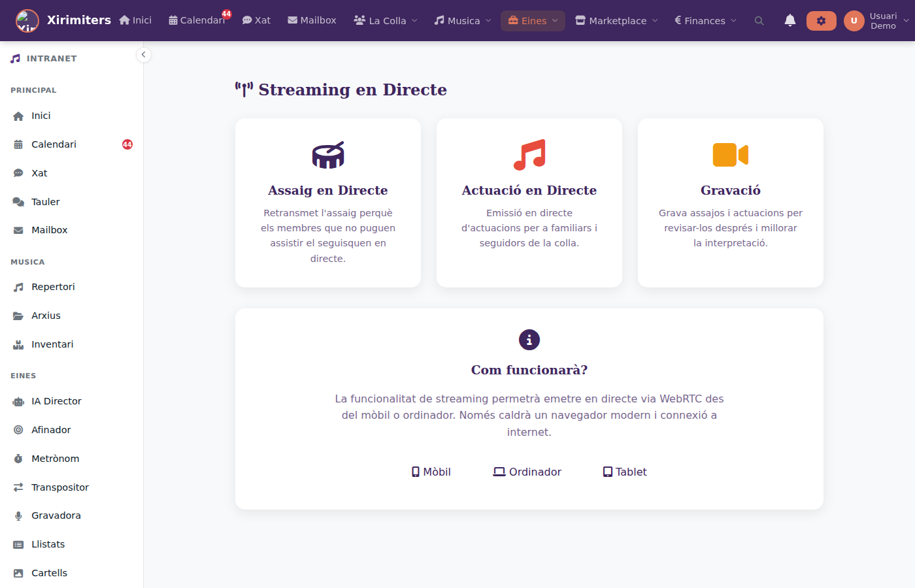Expand the Finances menu
Viewport: 915px width, 588px height.
click(x=705, y=20)
